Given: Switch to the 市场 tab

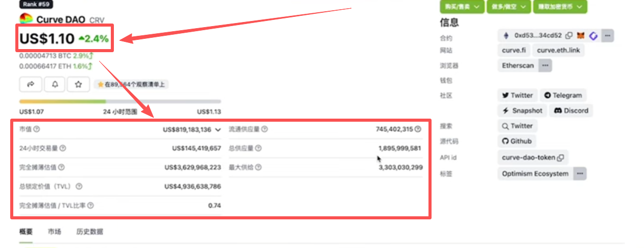Looking at the screenshot, I should 55,232.
